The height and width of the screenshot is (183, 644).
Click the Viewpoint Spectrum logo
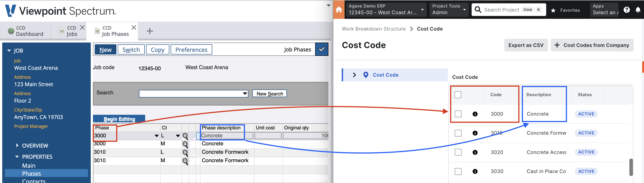click(60, 11)
